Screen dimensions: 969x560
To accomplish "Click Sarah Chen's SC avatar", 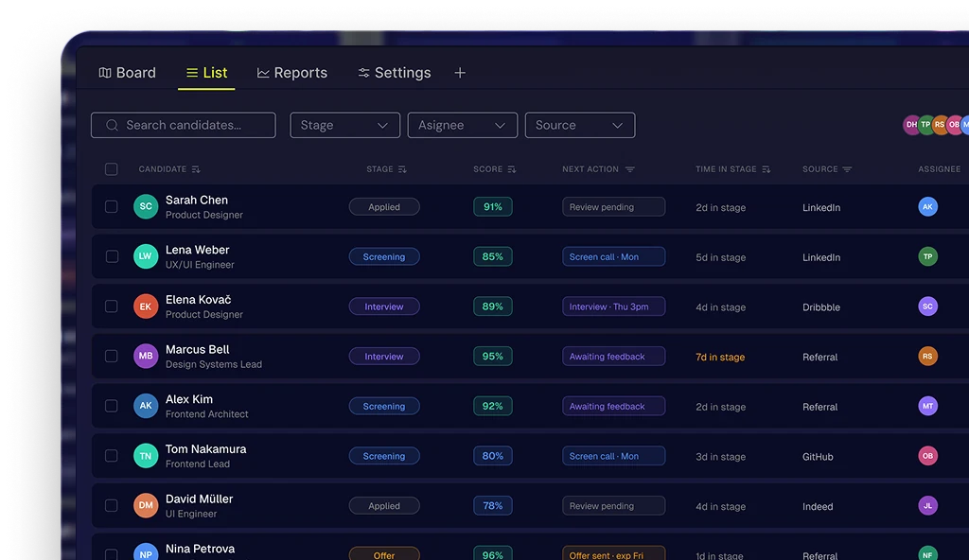I will 146,206.
